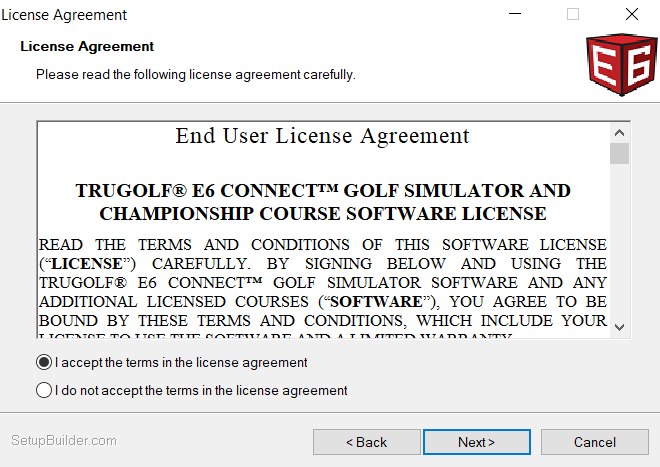
Task: Click the disabled maximize window button
Action: 573,15
